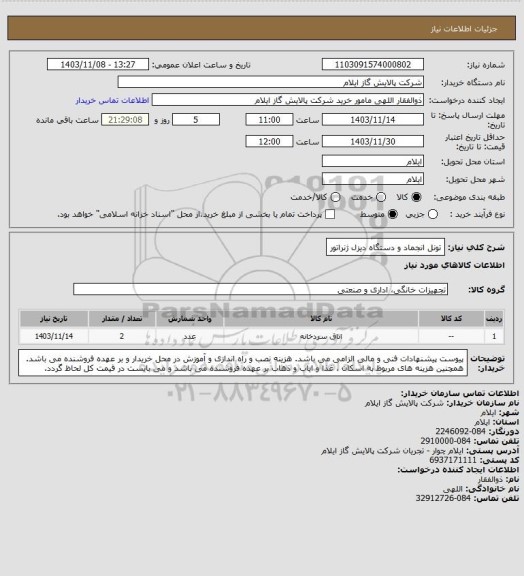Click the postal address ایلام چوار text
Image resolution: width=524 pixels, height=576 pixels.
392,450
